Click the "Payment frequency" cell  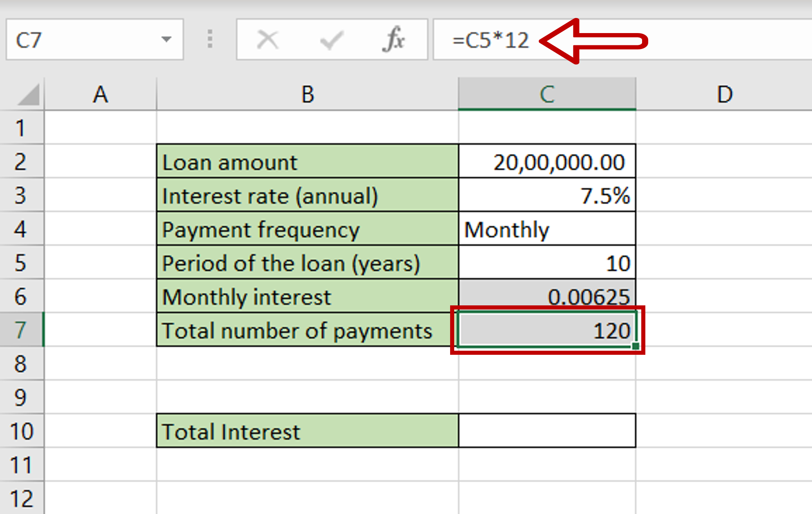(308, 229)
